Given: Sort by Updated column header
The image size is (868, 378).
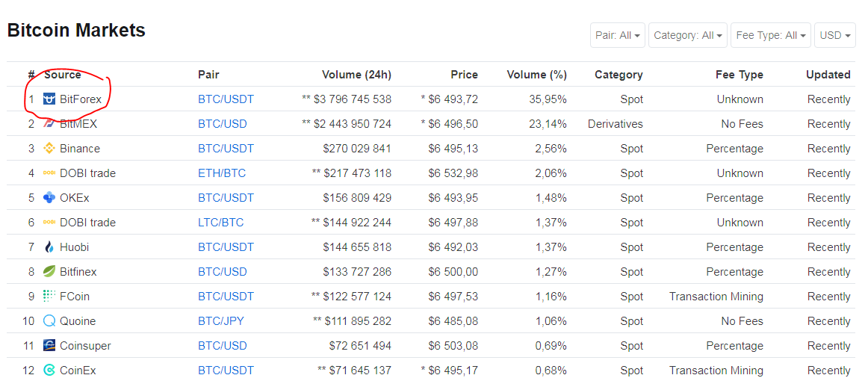Looking at the screenshot, I should click(x=828, y=75).
